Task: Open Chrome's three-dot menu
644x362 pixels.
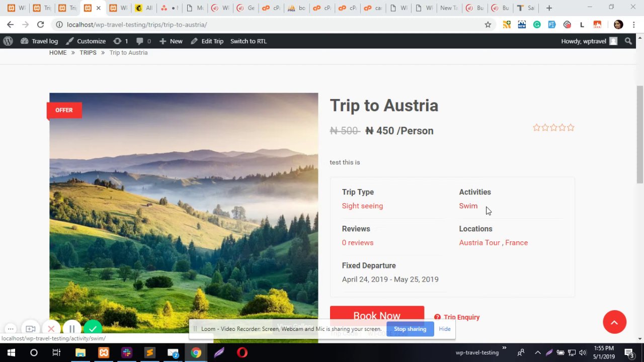Action: 634,25
